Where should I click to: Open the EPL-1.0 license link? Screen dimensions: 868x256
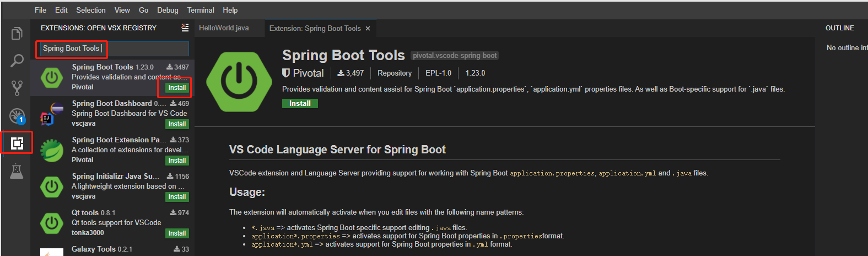tap(438, 73)
